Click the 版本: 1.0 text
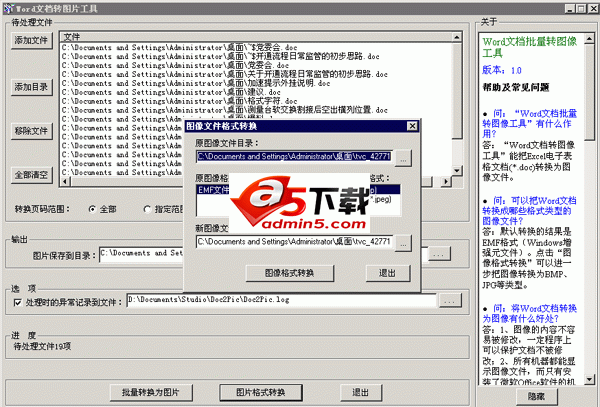 pyautogui.click(x=502, y=70)
